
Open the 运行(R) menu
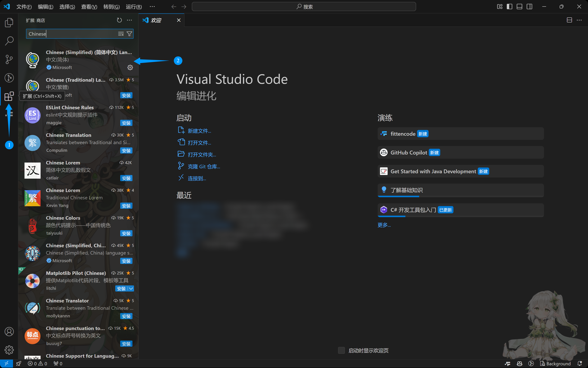point(134,7)
